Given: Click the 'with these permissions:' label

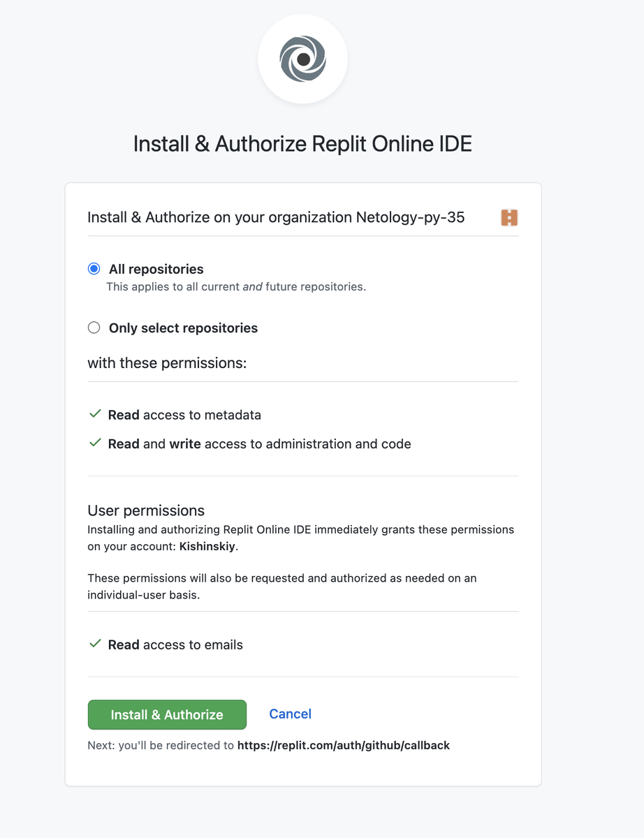Looking at the screenshot, I should tap(167, 363).
